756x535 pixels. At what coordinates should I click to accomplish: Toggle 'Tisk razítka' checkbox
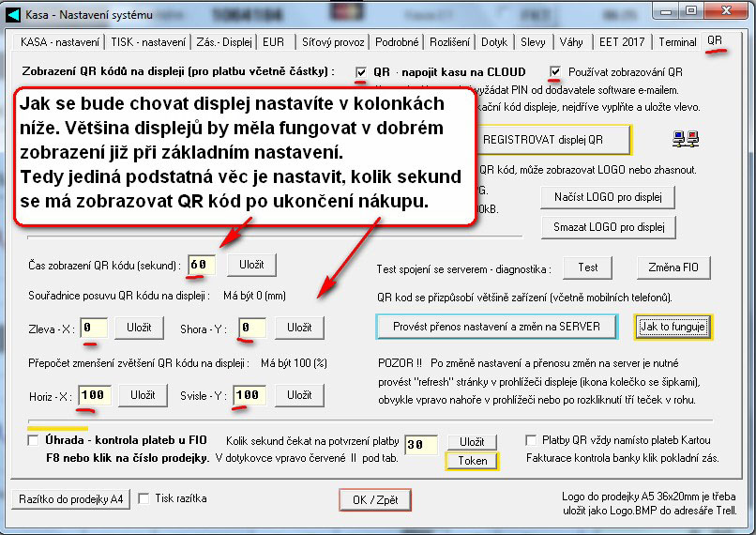pyautogui.click(x=144, y=498)
